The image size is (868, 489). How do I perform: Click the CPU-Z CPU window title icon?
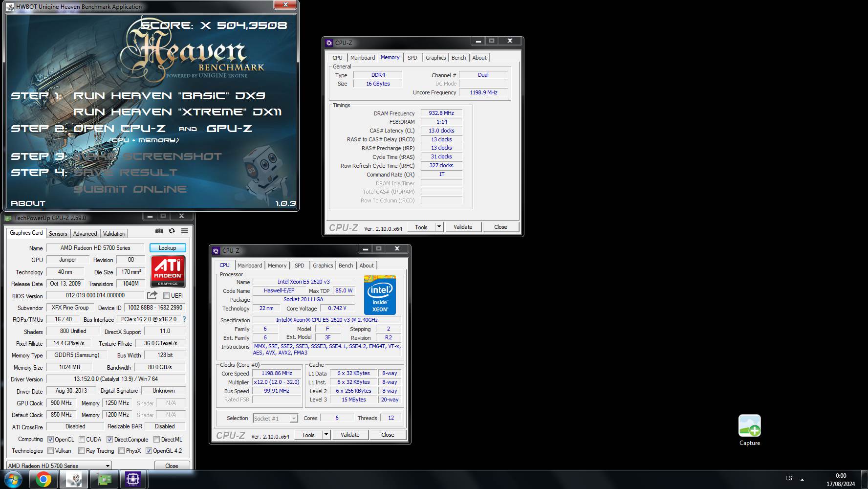216,250
